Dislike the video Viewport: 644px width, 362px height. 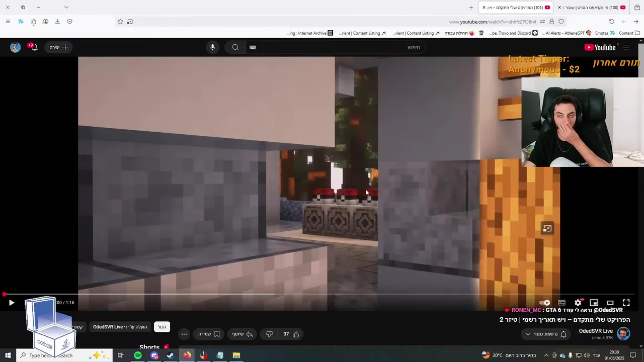[269, 334]
